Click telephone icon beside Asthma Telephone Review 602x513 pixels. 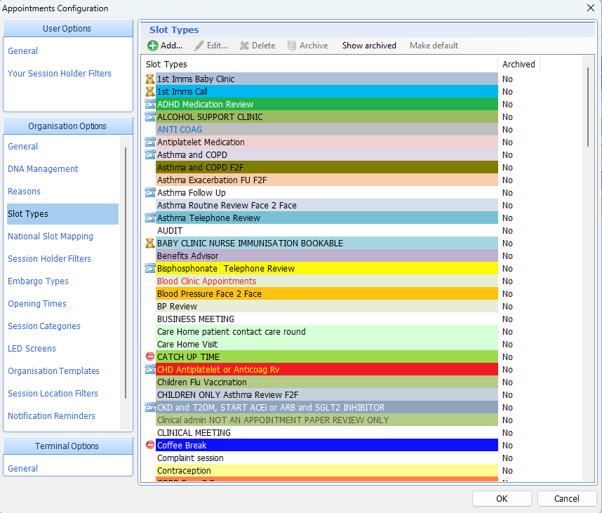click(150, 218)
